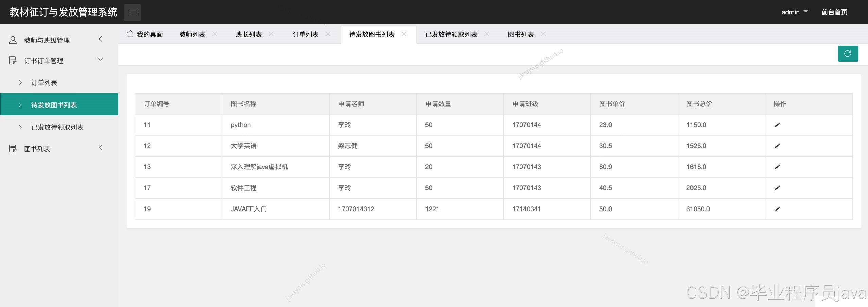Edit order 17 软件工程 pencil icon
This screenshot has height=307, width=868.
pos(777,188)
